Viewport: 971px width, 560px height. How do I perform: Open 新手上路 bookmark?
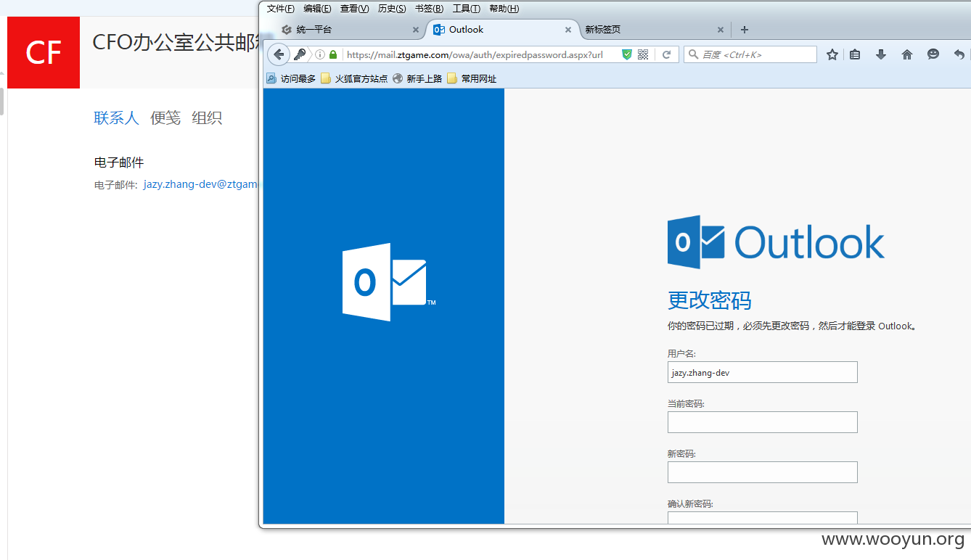click(x=417, y=78)
